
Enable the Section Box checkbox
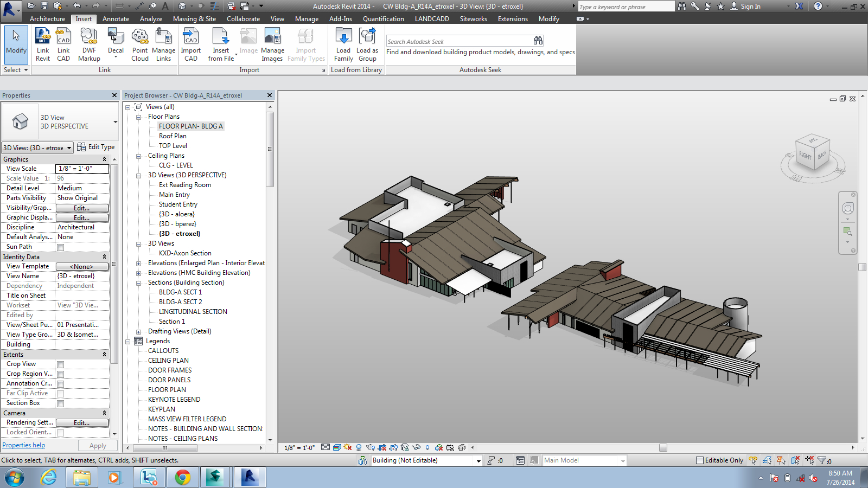point(60,403)
